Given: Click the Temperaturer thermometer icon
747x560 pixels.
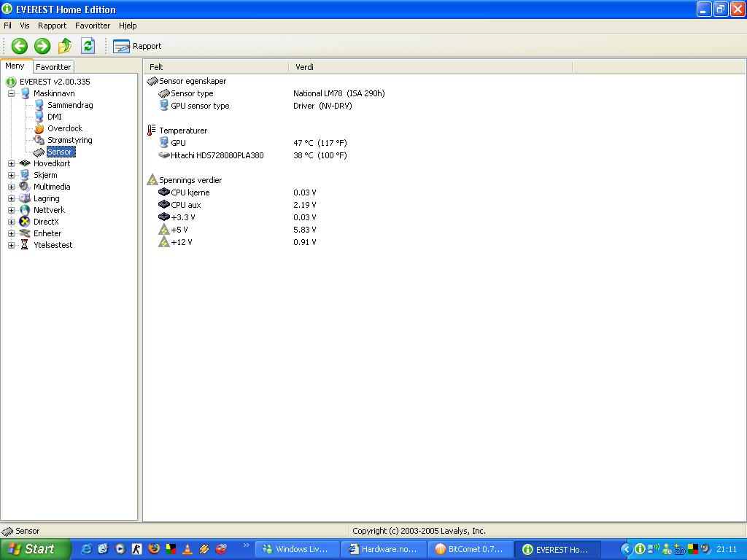Looking at the screenshot, I should (152, 131).
